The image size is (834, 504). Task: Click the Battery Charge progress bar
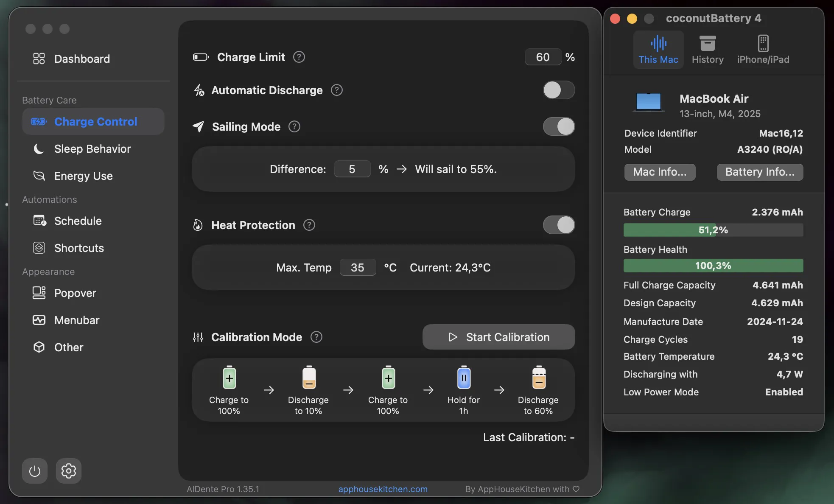(x=713, y=230)
